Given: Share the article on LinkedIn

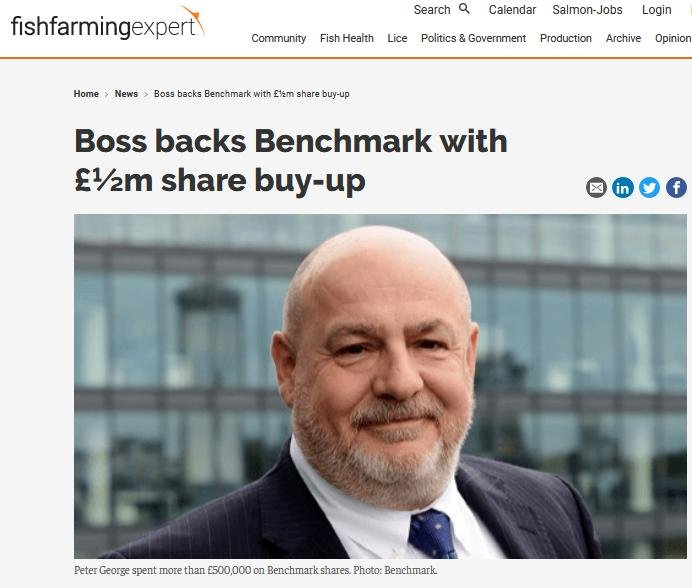Looking at the screenshot, I should (623, 188).
